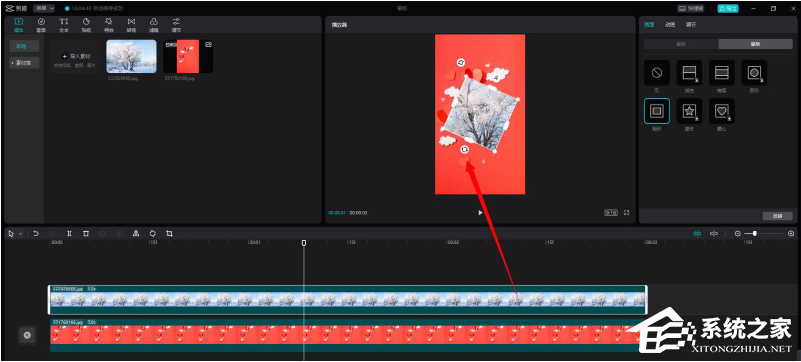Expand the selection pointer tool dropdown arrow
The width and height of the screenshot is (801, 362).
click(20, 234)
